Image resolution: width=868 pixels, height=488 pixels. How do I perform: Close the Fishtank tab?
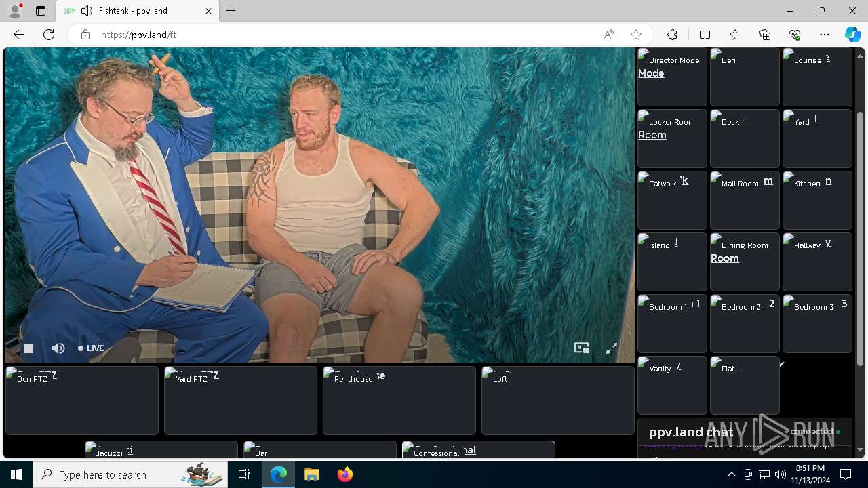[x=208, y=11]
